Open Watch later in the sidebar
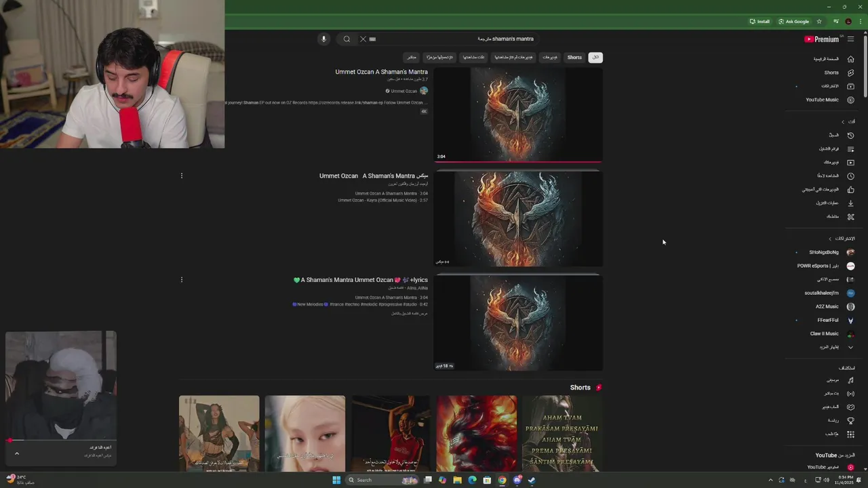 point(834,176)
